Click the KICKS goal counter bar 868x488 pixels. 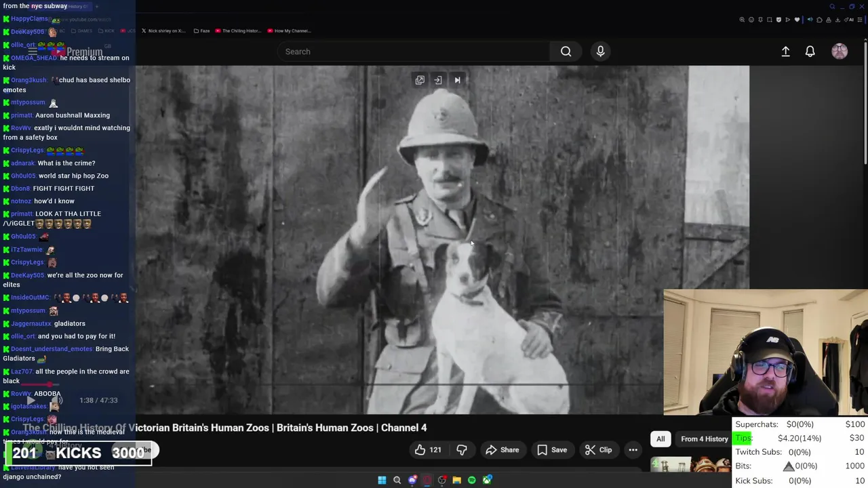(x=79, y=453)
